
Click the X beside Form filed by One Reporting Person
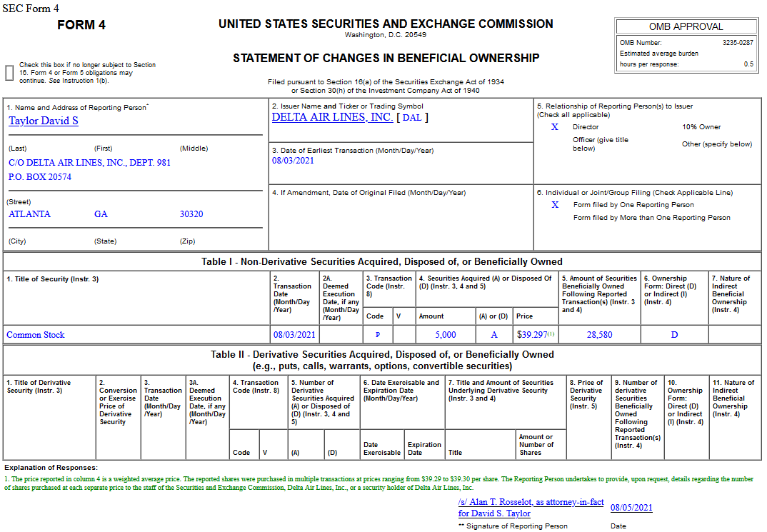[x=555, y=205]
